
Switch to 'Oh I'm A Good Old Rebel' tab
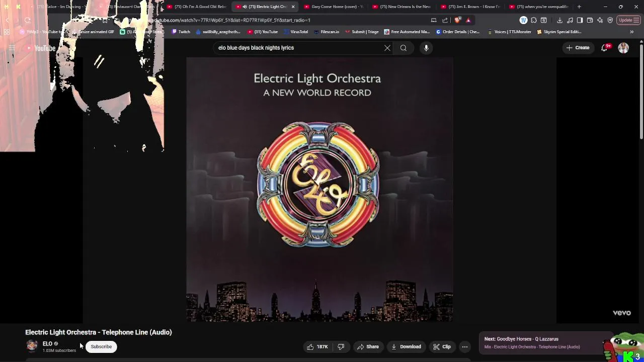click(196, 7)
